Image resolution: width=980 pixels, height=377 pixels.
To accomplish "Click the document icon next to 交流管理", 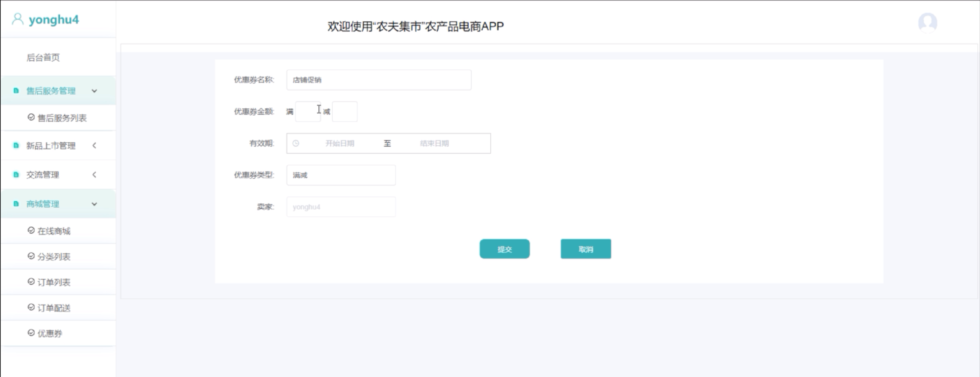I will (16, 175).
